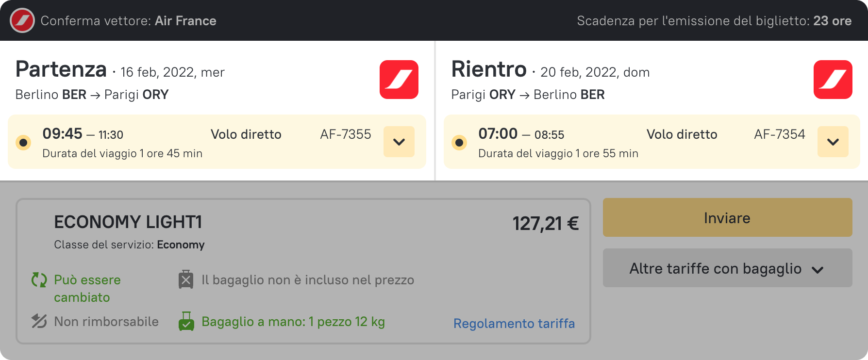Expand details for flight AF-7354
This screenshot has width=868, height=360.
(833, 142)
